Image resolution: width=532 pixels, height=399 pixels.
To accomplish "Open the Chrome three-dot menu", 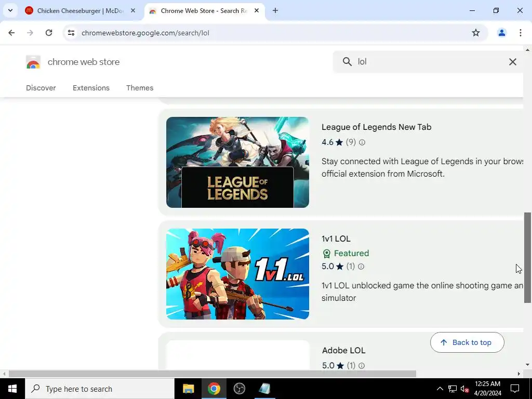I will [520, 33].
